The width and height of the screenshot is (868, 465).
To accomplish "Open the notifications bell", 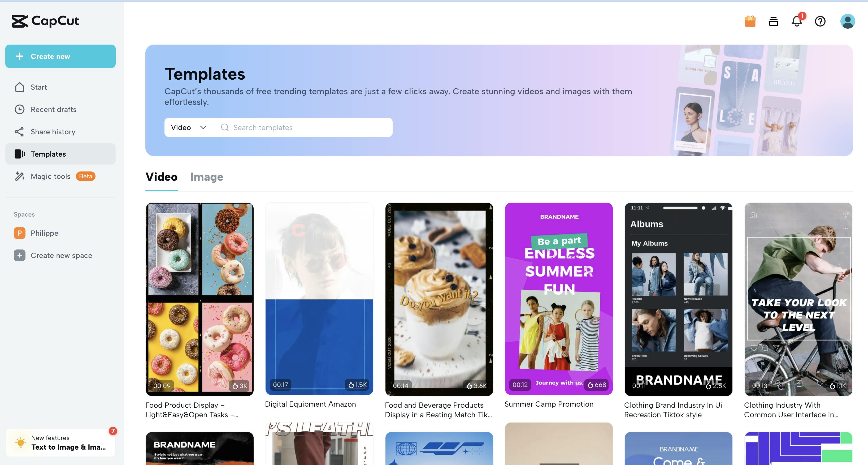I will [x=797, y=21].
